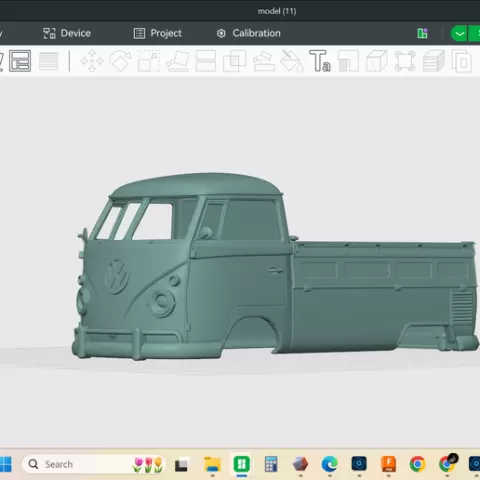Screen dimensions: 480x480
Task: Select the paint bucket tool
Action: [292, 61]
